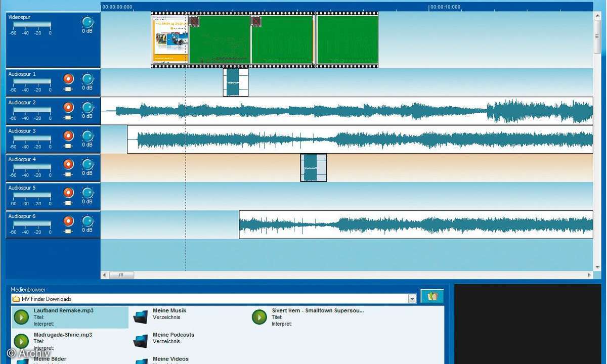
Task: Select the Laufband Remake.mp3 file name
Action: (x=64, y=310)
